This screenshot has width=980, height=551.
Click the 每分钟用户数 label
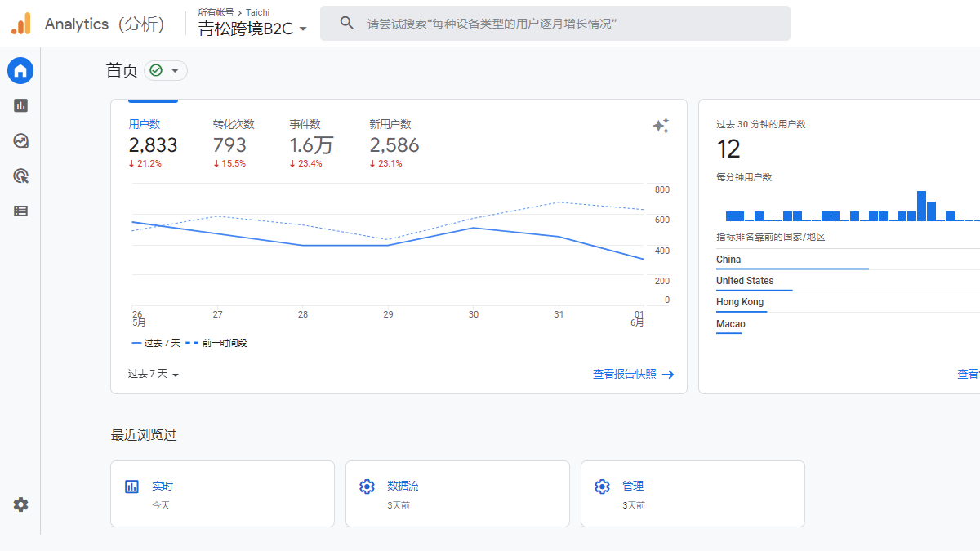pos(744,177)
